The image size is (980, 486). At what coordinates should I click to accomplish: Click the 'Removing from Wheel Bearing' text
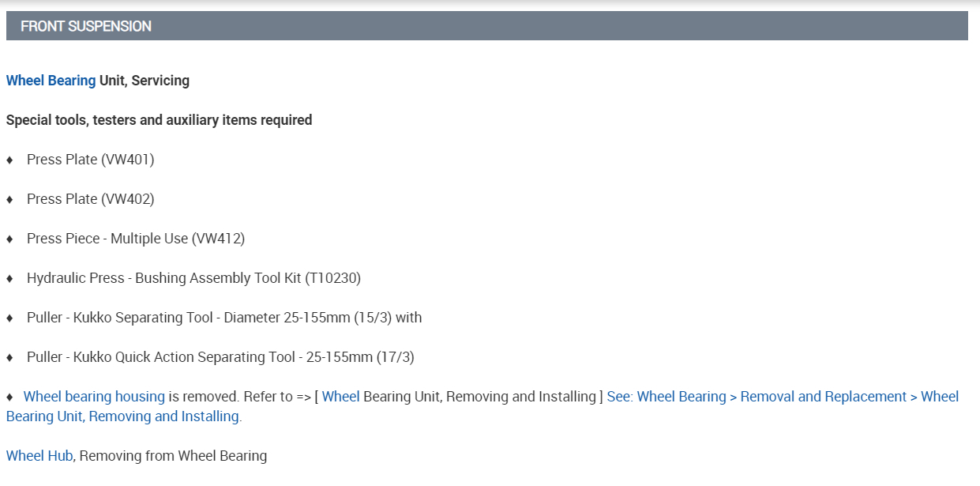(x=174, y=456)
